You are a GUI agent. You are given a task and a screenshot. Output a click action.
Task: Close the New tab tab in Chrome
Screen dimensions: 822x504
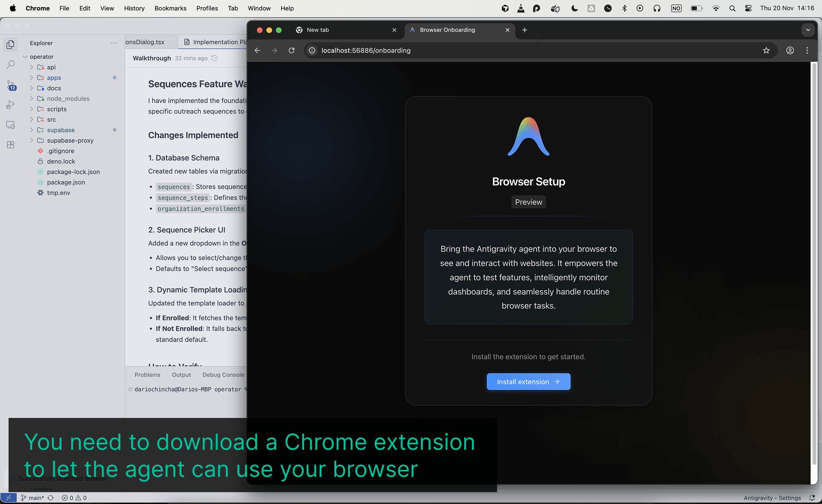click(x=394, y=30)
